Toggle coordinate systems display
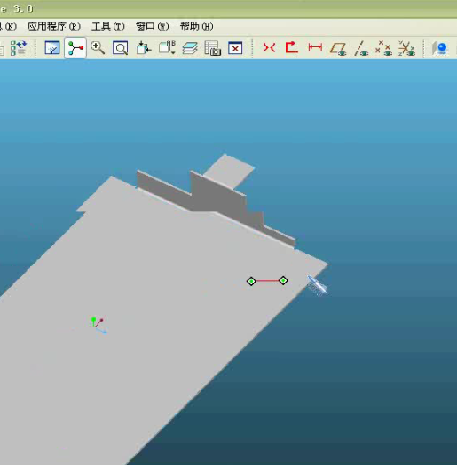This screenshot has height=465, width=457. pos(406,48)
